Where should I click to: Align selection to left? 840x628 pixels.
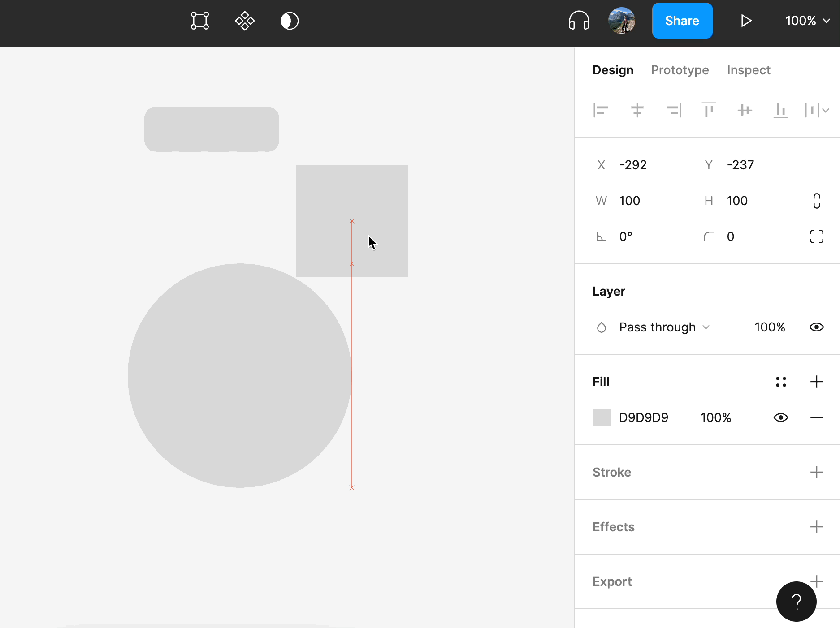point(601,110)
